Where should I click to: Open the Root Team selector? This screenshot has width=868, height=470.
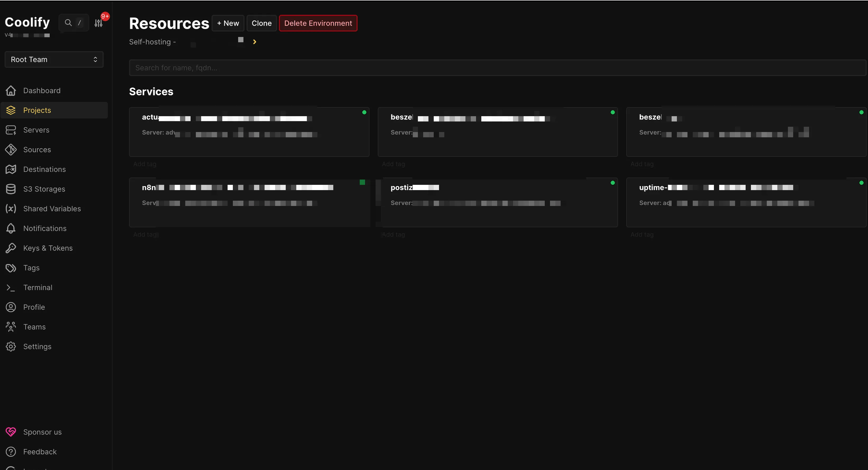tap(54, 59)
